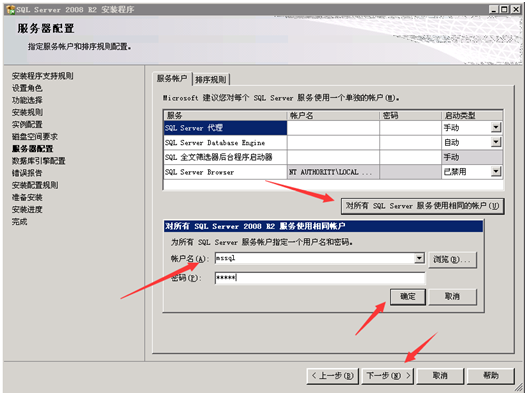The width and height of the screenshot is (527, 395).
Task: Select 服务器配置 step in sidebar
Action: pyautogui.click(x=32, y=149)
